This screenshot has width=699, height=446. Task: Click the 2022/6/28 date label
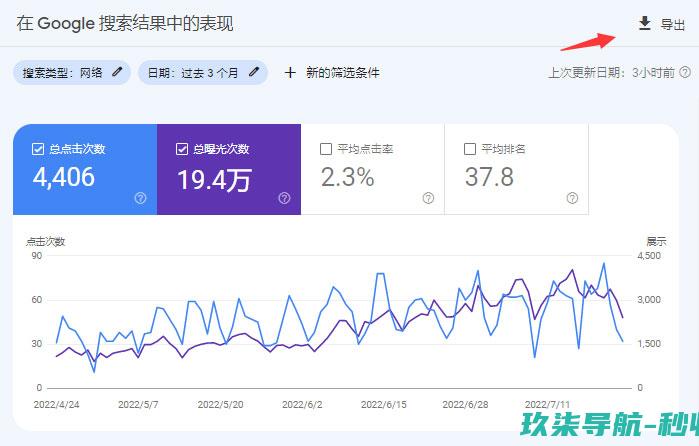(x=465, y=405)
